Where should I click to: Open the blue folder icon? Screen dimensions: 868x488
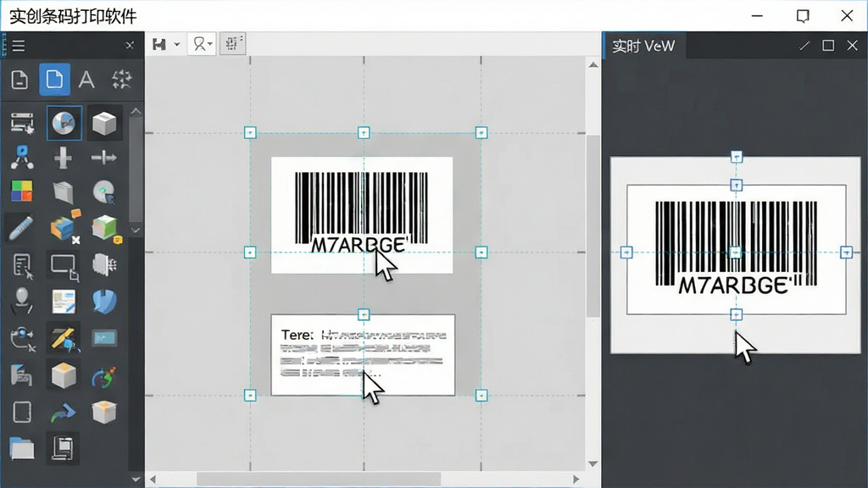tap(21, 448)
